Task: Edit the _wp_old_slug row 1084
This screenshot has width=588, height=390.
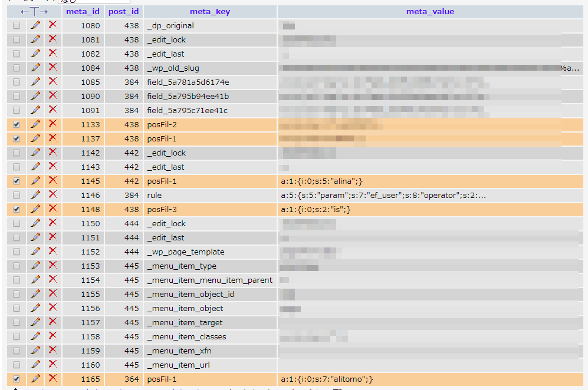Action: click(x=35, y=67)
